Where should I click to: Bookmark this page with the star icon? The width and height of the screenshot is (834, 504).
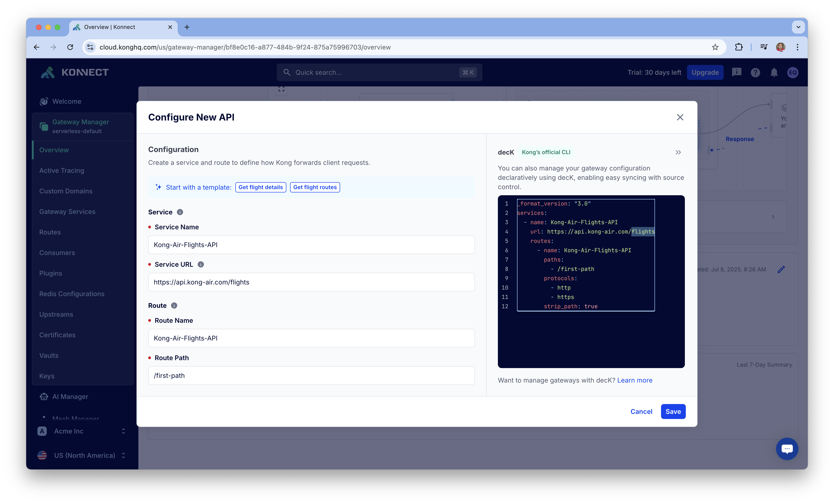[715, 47]
